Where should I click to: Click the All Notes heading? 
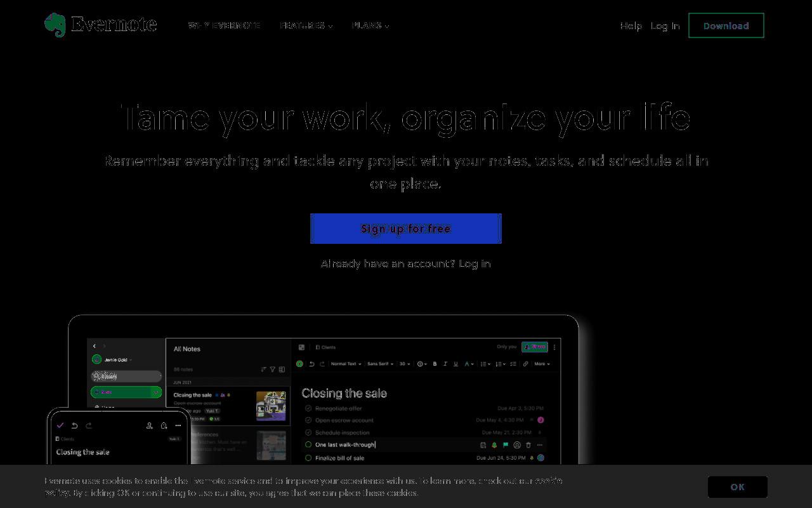click(x=187, y=349)
